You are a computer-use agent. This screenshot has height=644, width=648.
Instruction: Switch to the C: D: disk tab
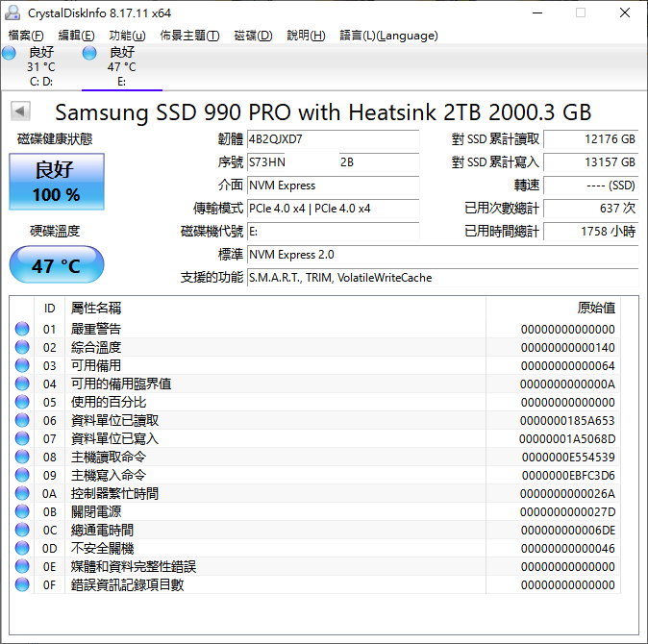pos(41,66)
